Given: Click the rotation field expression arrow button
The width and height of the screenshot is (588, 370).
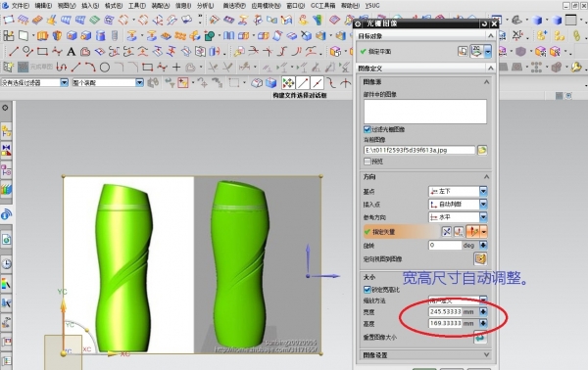Looking at the screenshot, I should [x=483, y=246].
